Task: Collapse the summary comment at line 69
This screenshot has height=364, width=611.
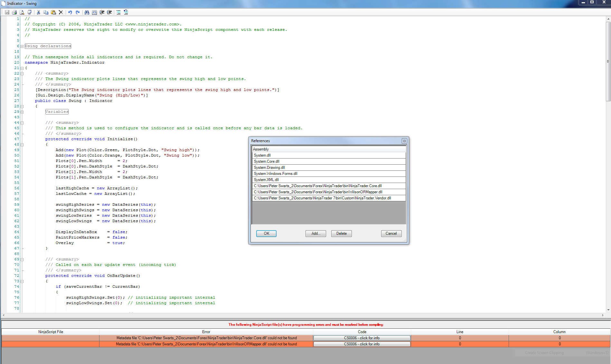Action: click(22, 259)
